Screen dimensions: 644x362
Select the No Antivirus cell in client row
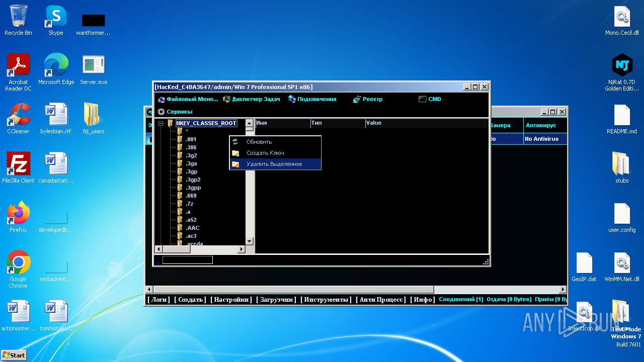coord(545,139)
